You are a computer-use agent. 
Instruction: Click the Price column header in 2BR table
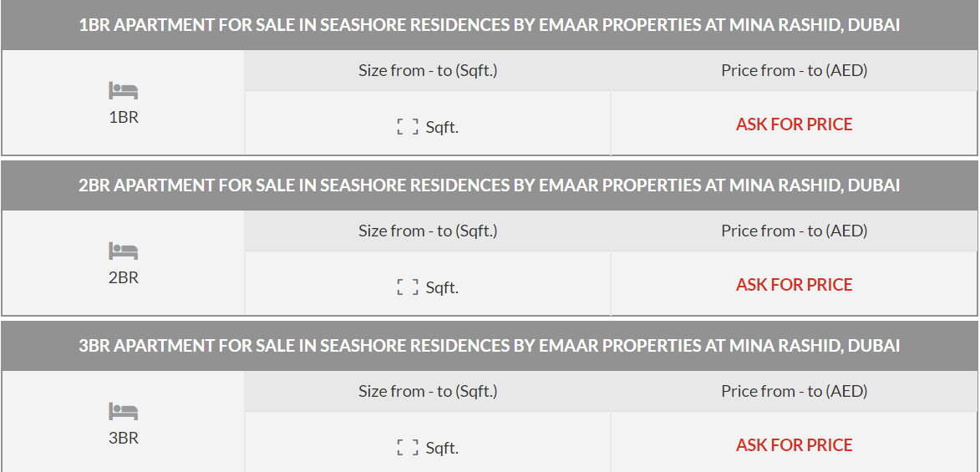(794, 231)
